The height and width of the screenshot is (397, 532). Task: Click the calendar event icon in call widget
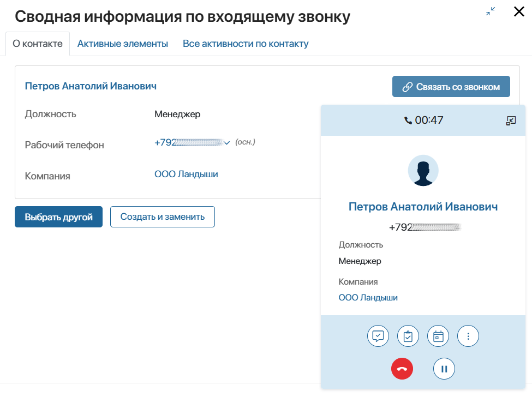(438, 336)
